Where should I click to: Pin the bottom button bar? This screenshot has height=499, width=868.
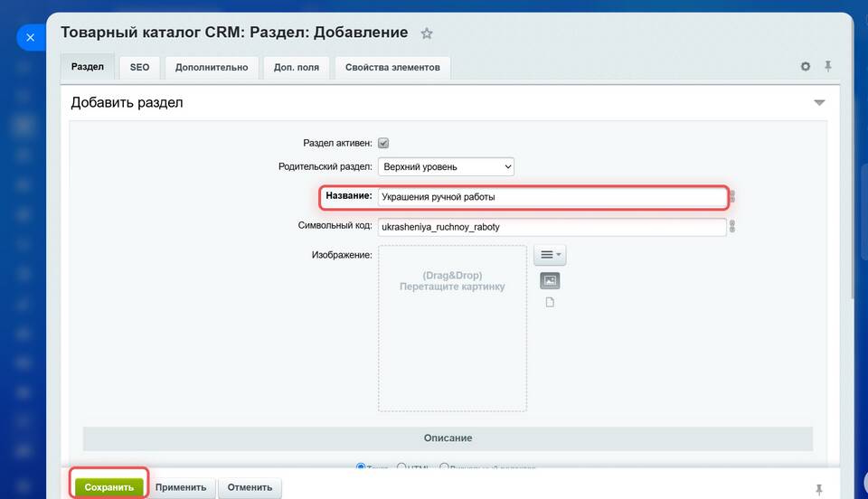coord(819,489)
